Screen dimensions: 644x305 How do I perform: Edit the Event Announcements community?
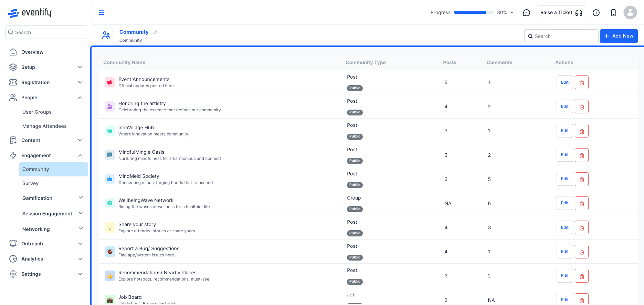pyautogui.click(x=564, y=82)
